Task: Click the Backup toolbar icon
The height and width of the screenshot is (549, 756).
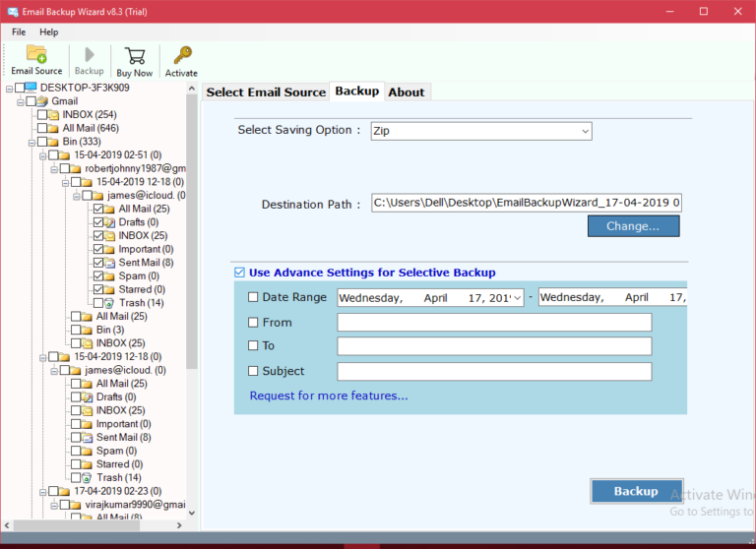Action: click(x=90, y=55)
